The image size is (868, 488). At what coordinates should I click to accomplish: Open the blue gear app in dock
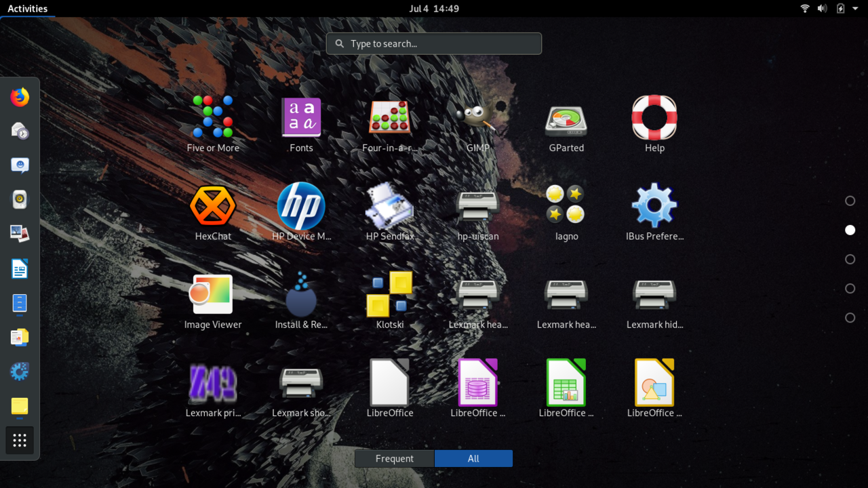point(20,371)
